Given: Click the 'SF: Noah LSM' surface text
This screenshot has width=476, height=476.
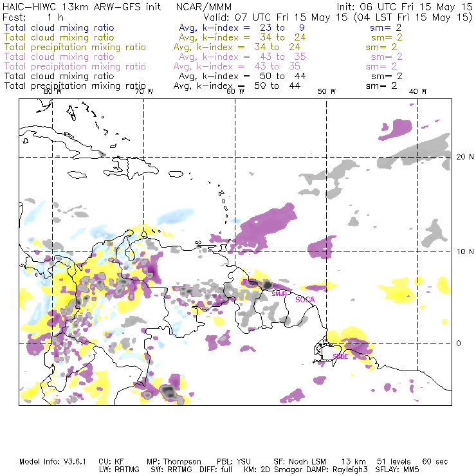Looking at the screenshot, I should [x=300, y=462].
